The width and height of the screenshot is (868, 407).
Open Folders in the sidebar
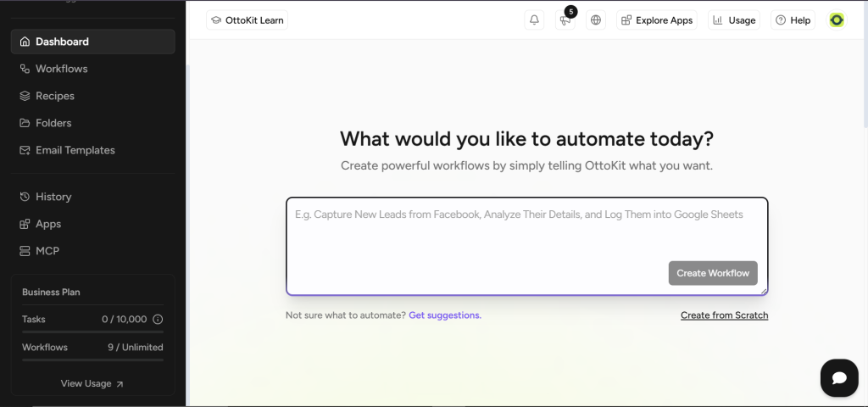(93, 123)
